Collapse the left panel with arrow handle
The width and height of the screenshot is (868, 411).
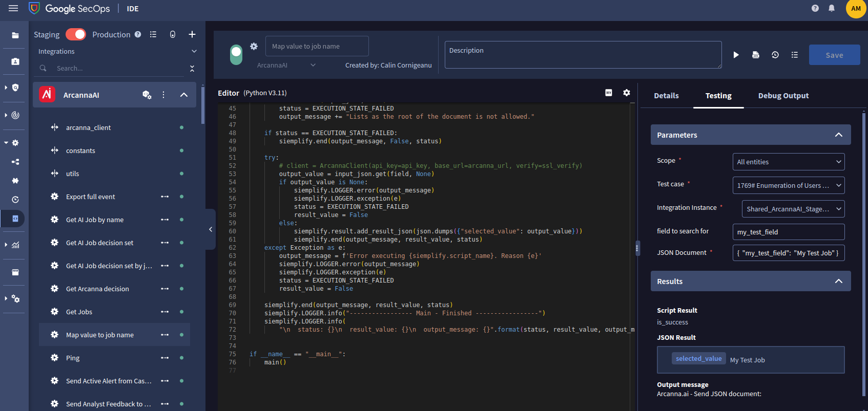(210, 229)
